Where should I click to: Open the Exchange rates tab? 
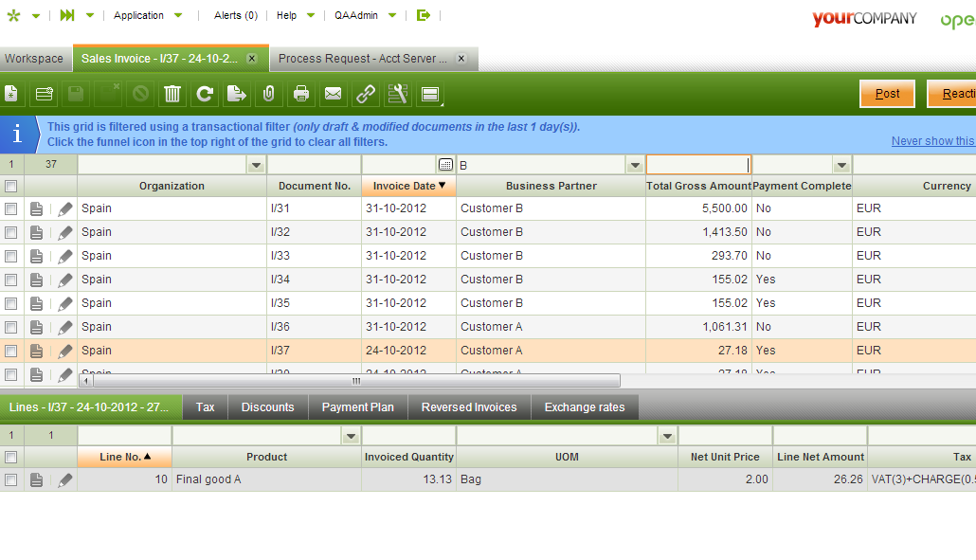585,407
